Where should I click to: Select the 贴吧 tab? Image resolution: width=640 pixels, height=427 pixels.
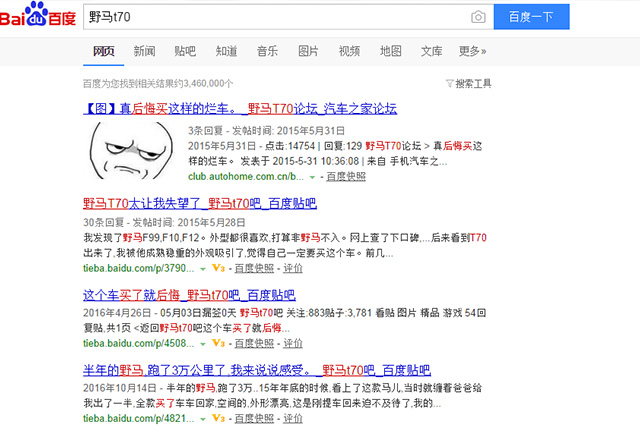(x=185, y=51)
